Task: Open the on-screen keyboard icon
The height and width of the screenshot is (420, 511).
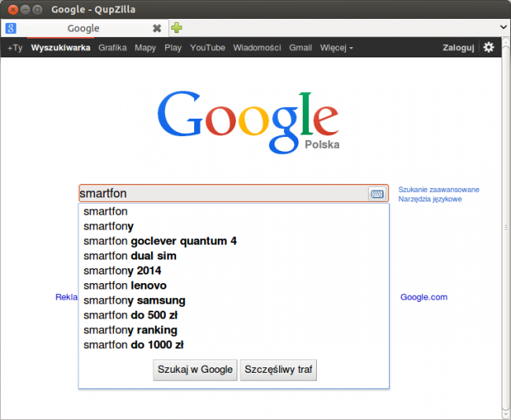Action: pos(377,193)
